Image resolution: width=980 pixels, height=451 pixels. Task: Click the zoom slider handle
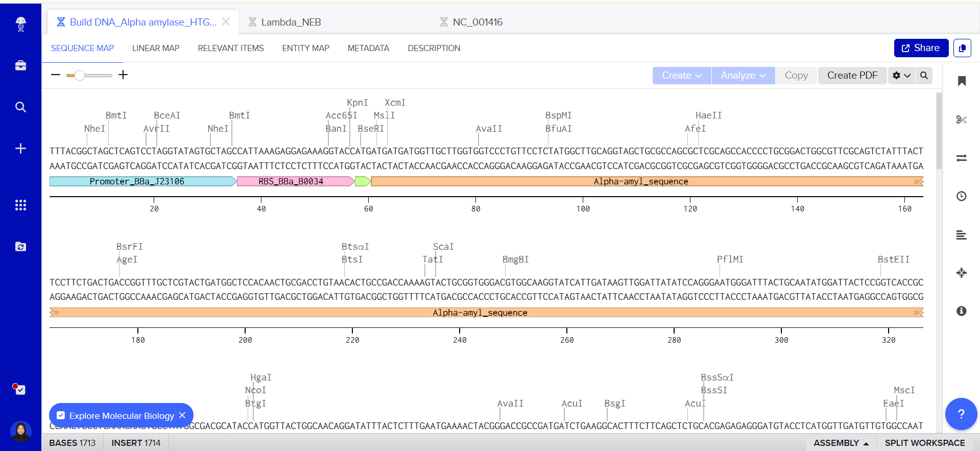pos(79,76)
